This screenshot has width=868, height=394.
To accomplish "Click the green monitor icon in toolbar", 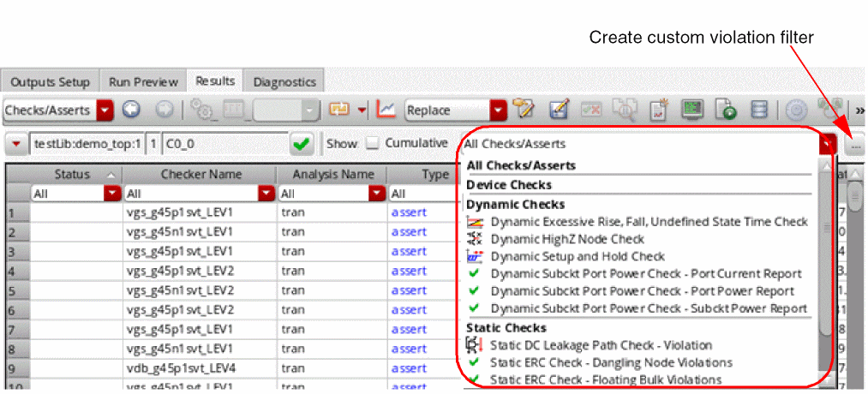I will point(691,110).
